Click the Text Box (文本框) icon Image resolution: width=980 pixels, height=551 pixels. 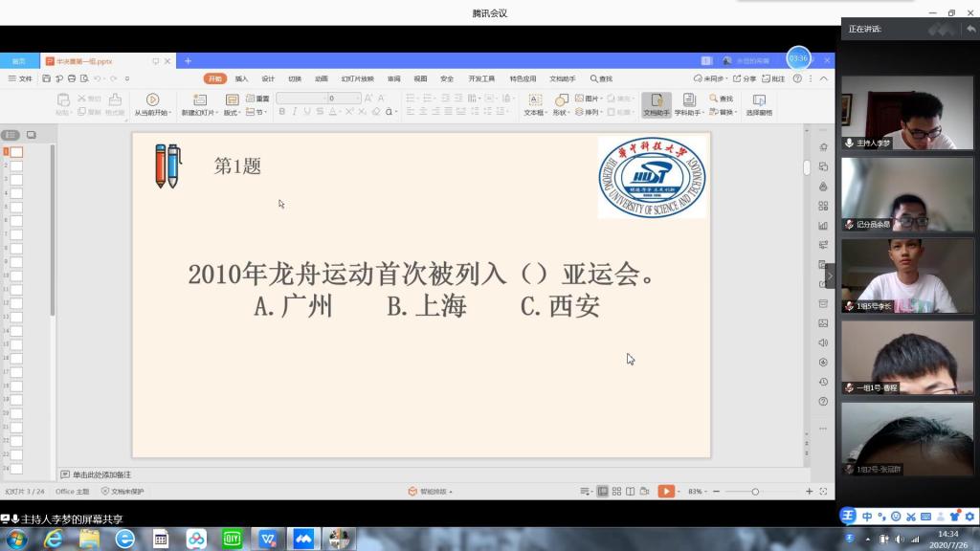pyautogui.click(x=535, y=99)
